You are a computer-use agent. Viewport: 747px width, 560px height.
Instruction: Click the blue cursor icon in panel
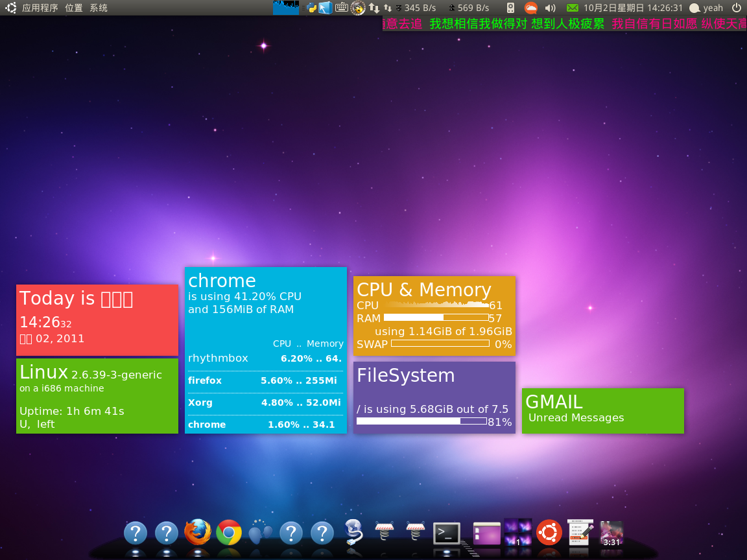(326, 8)
